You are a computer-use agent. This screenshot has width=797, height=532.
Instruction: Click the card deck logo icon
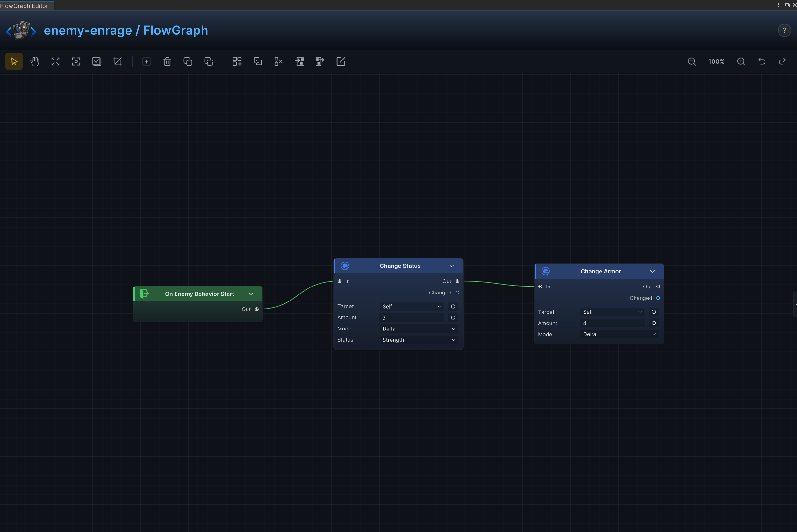[21, 30]
